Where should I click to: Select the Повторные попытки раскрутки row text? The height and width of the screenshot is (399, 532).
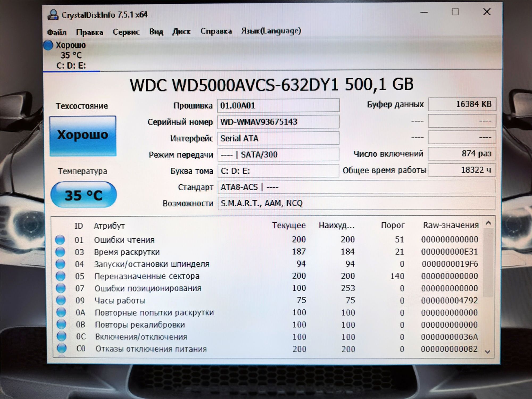coord(154,313)
